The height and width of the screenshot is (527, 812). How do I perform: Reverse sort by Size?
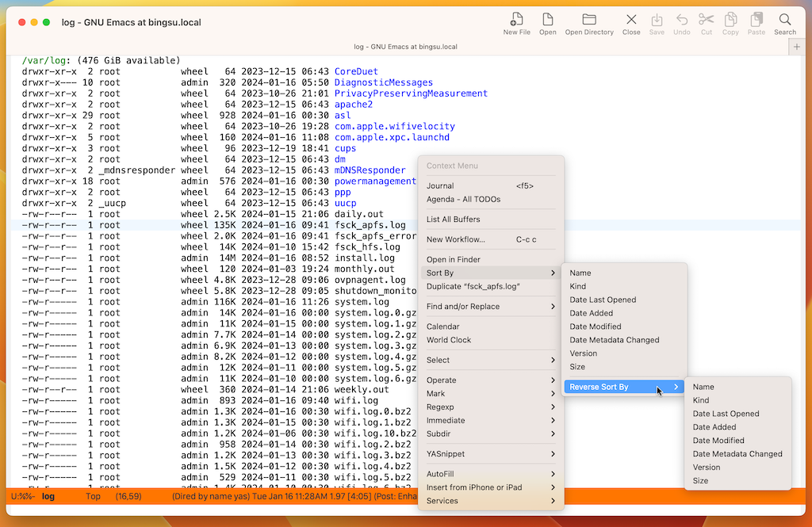738,481
